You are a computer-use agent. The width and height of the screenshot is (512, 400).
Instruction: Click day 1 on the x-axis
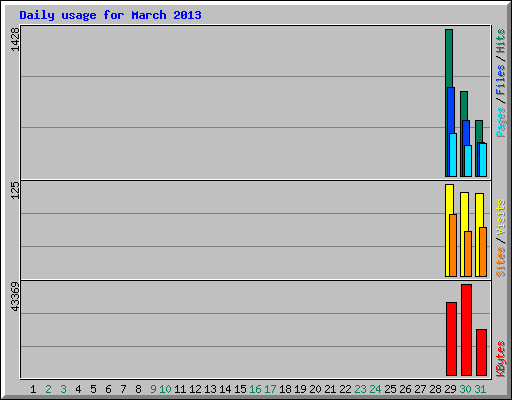pyautogui.click(x=33, y=389)
